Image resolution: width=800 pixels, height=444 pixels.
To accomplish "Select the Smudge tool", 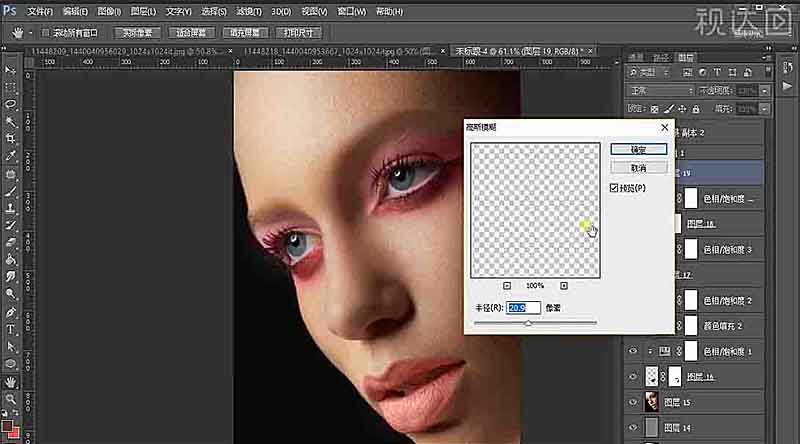I will pos(10,277).
